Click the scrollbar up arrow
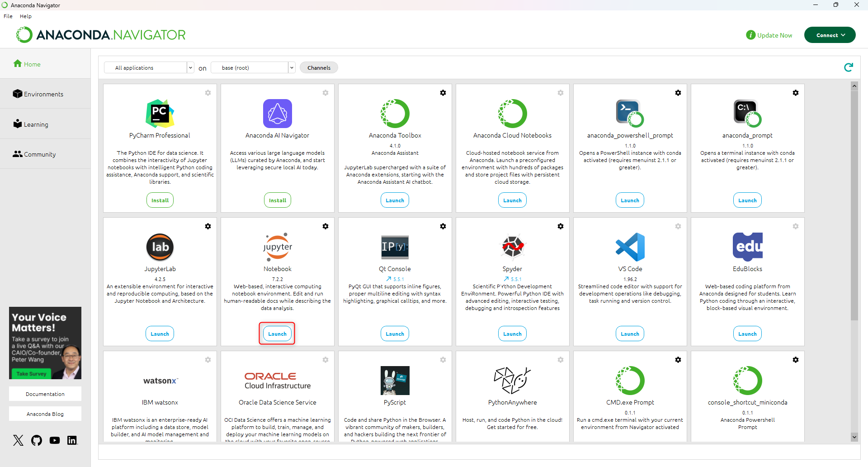 click(854, 86)
